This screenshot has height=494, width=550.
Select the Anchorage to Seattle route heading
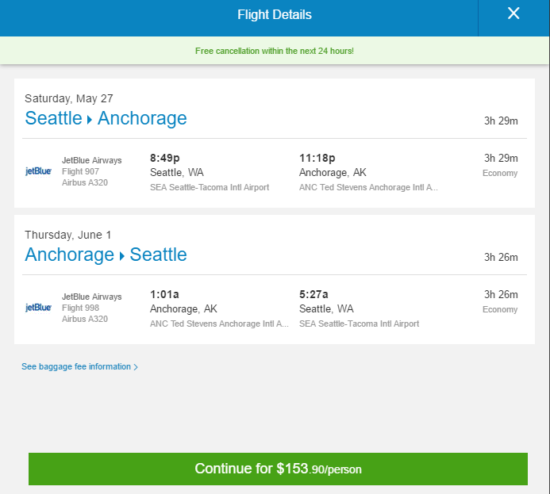[106, 255]
